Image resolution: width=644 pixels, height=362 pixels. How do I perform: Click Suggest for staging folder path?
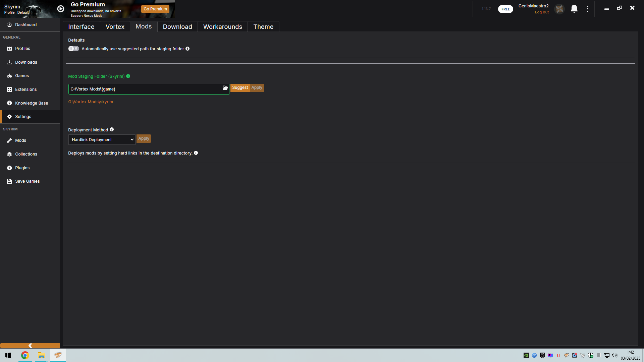(240, 88)
